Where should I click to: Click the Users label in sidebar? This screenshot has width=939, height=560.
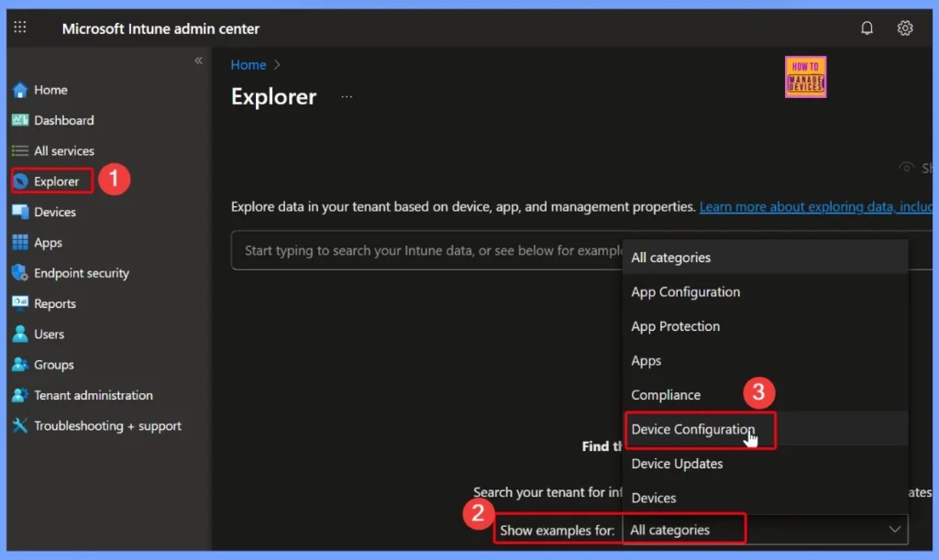click(50, 334)
